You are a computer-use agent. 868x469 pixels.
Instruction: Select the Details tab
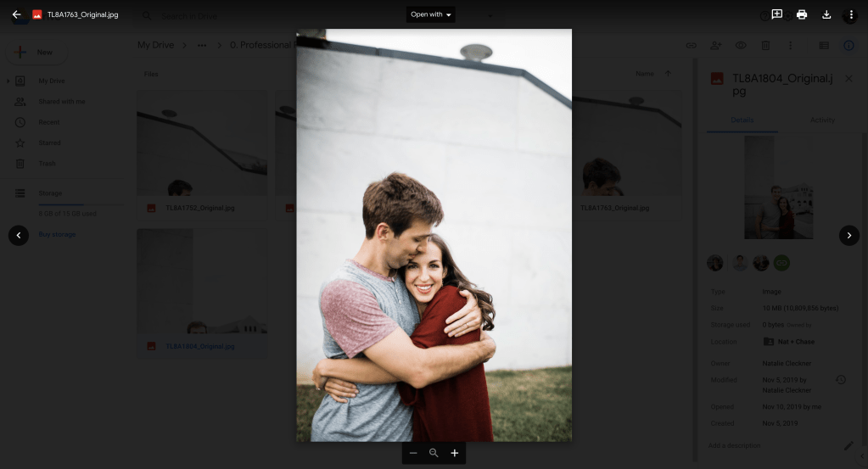point(742,120)
